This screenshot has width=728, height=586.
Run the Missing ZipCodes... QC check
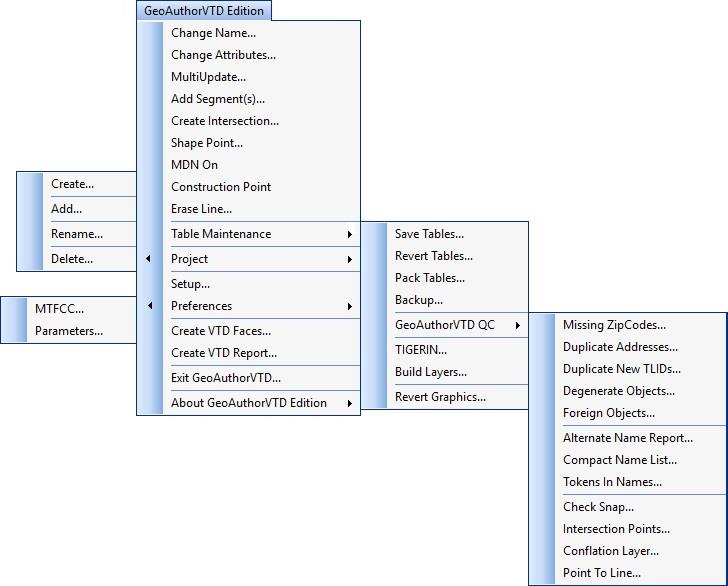614,325
